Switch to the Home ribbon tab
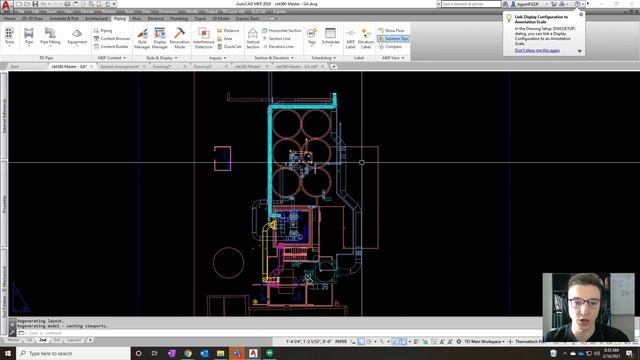 10,19
